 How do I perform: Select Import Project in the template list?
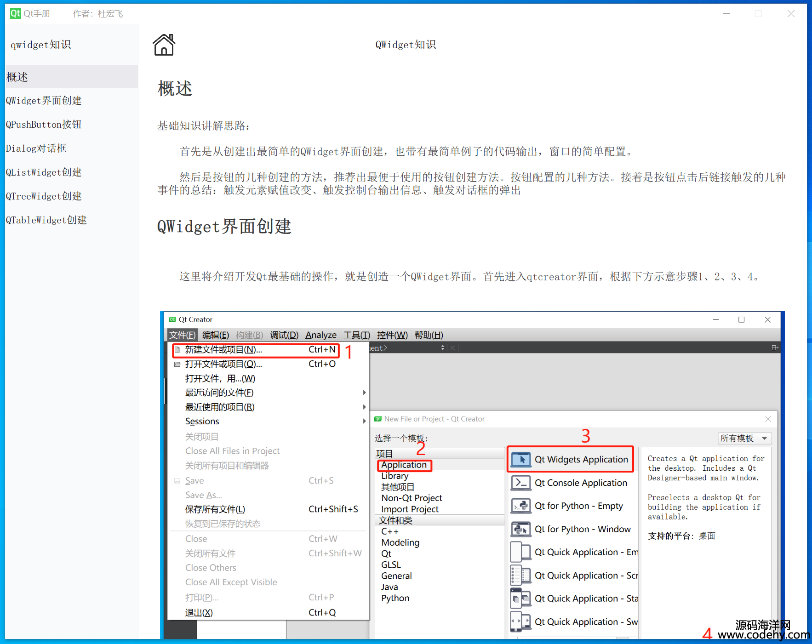[410, 509]
